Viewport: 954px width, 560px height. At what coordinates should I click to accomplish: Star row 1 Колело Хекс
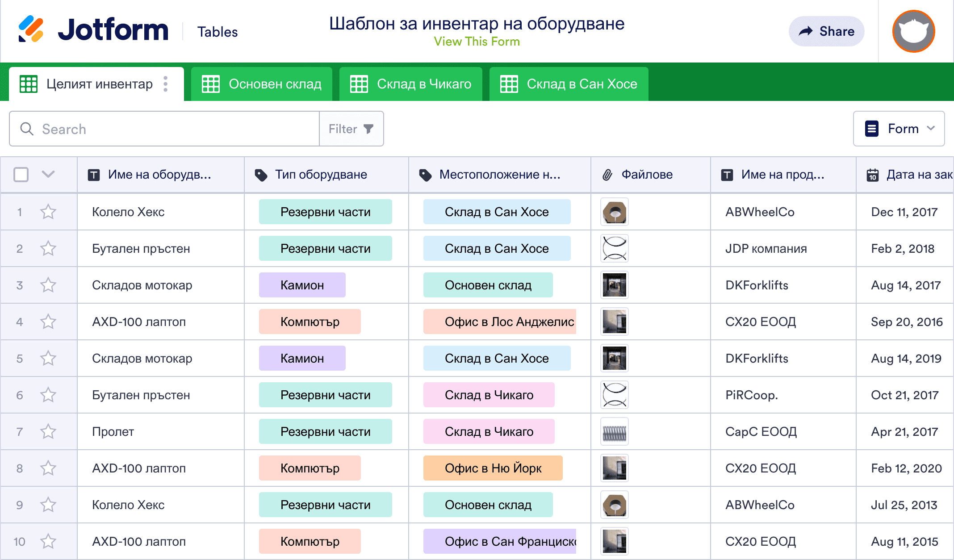tap(48, 212)
